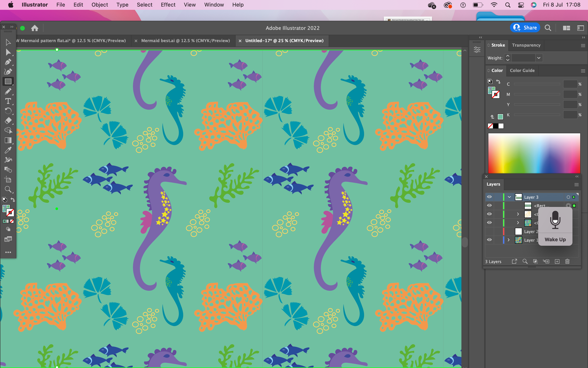Select the Direct Selection tool
The height and width of the screenshot is (368, 588).
[x=8, y=52]
